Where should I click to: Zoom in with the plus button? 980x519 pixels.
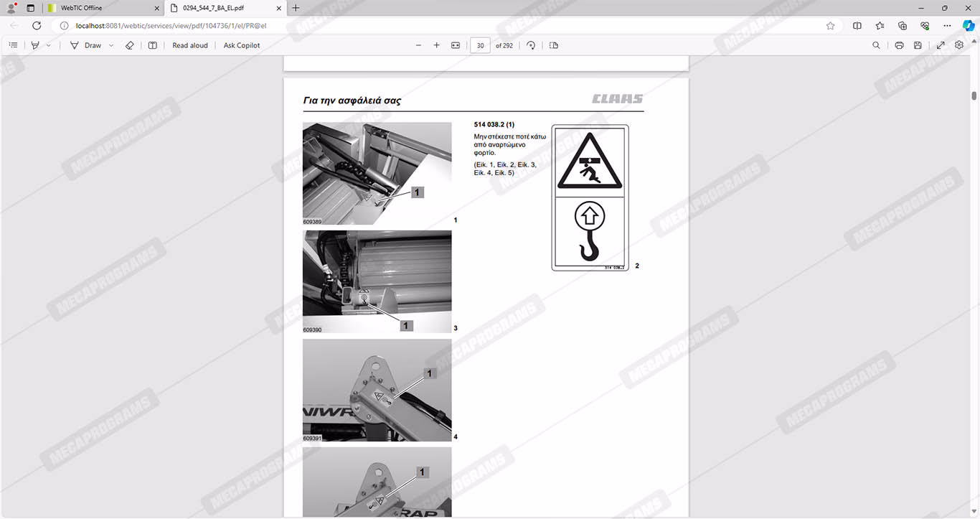[437, 45]
